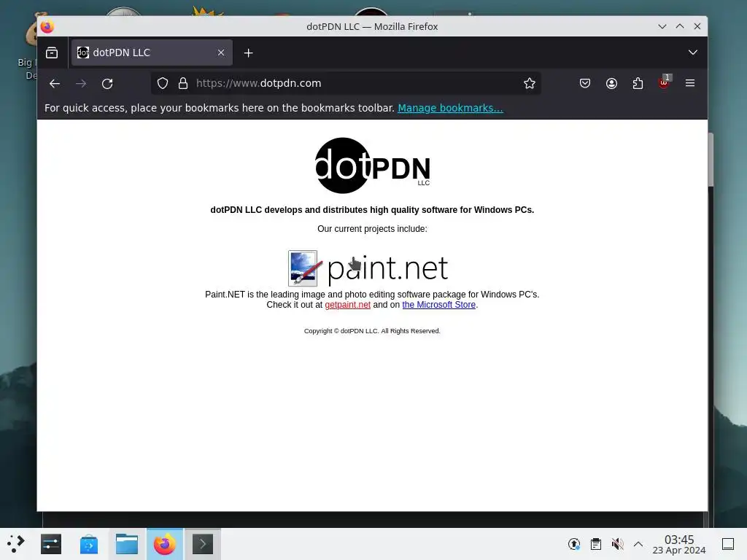Close the dotPDN LLC tab
Viewport: 747px width, 560px height.
tap(220, 52)
